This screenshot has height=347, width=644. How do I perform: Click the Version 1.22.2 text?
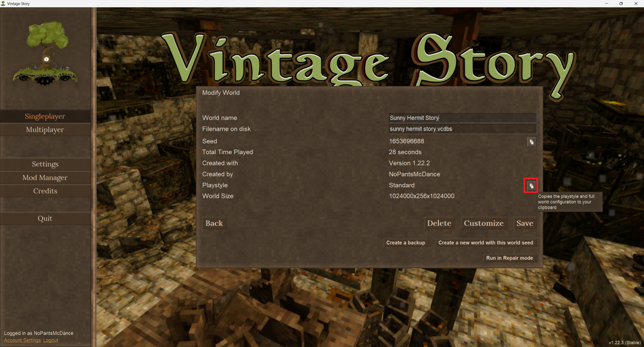point(409,163)
